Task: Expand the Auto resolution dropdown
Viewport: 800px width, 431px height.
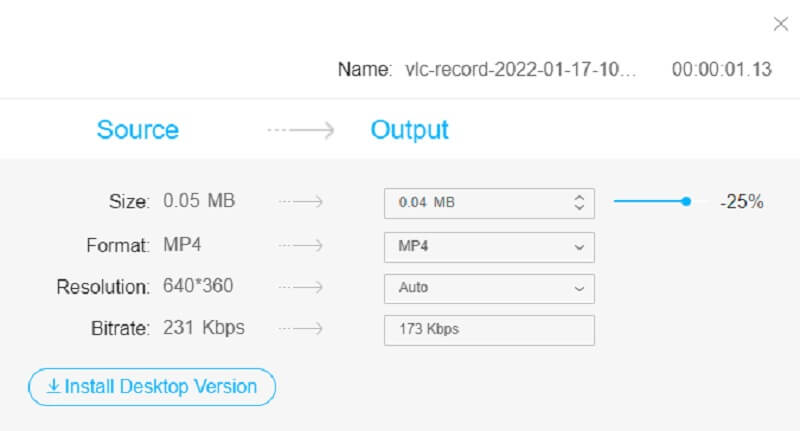Action: [489, 288]
